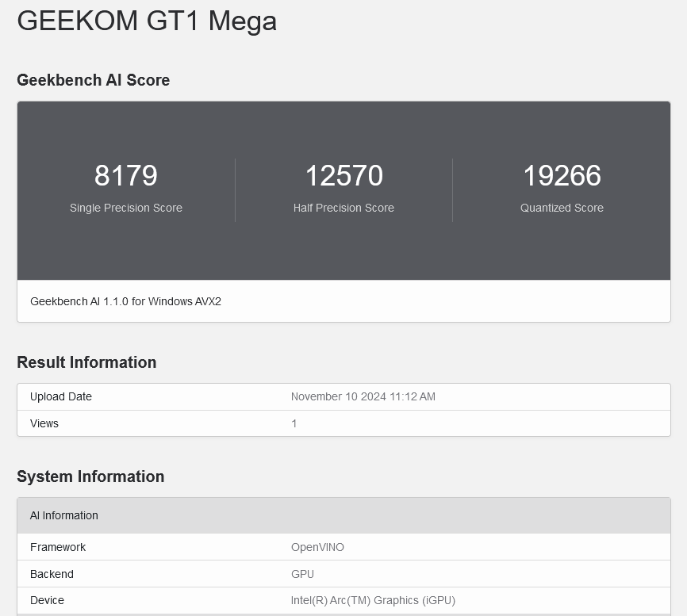Select the OpenVINO framework value
The height and width of the screenshot is (616, 687).
tap(317, 547)
